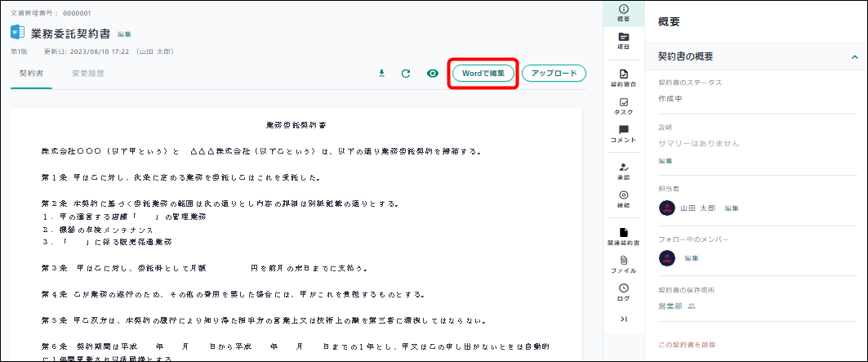
Task: Open the コメント sidebar panel
Action: click(624, 134)
